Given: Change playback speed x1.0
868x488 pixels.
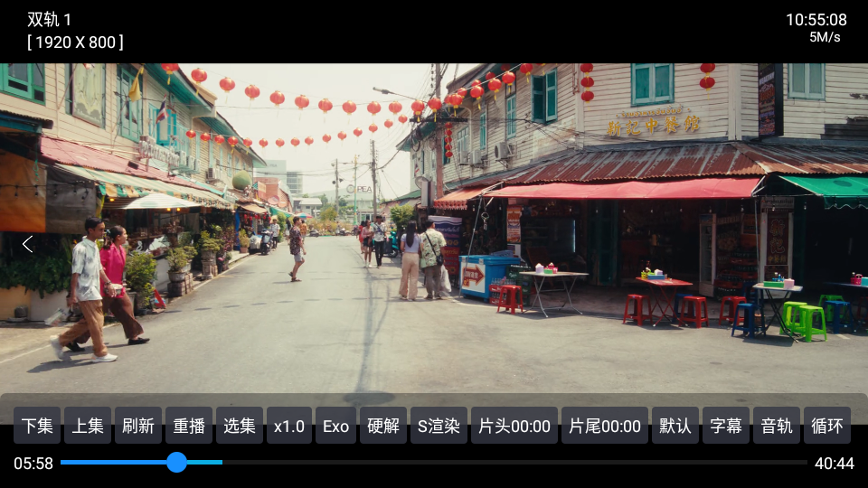Looking at the screenshot, I should click(x=289, y=426).
